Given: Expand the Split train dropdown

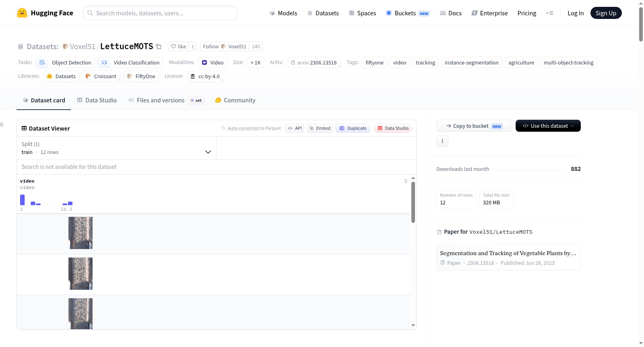Looking at the screenshot, I should [116, 148].
